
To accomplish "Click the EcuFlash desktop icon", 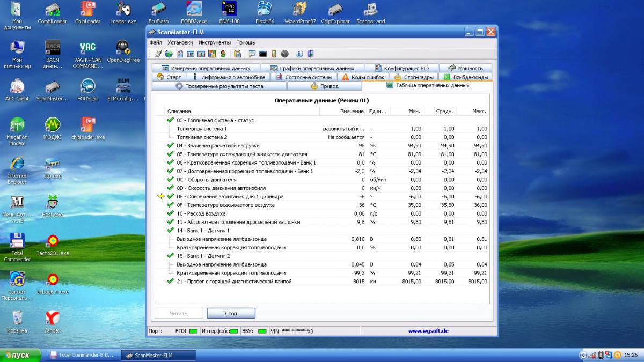I will [158, 13].
